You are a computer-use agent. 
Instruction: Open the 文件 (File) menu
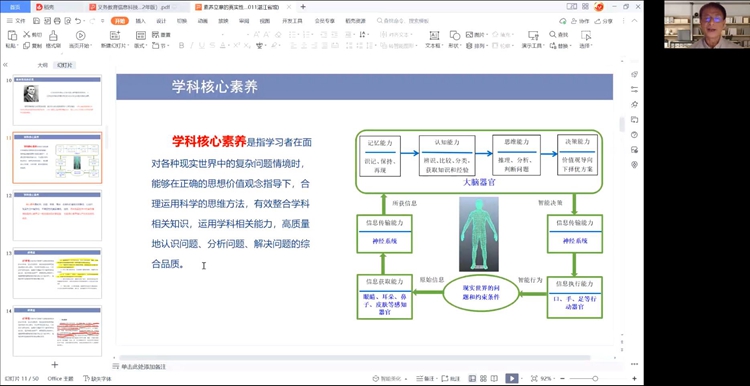tap(16, 21)
